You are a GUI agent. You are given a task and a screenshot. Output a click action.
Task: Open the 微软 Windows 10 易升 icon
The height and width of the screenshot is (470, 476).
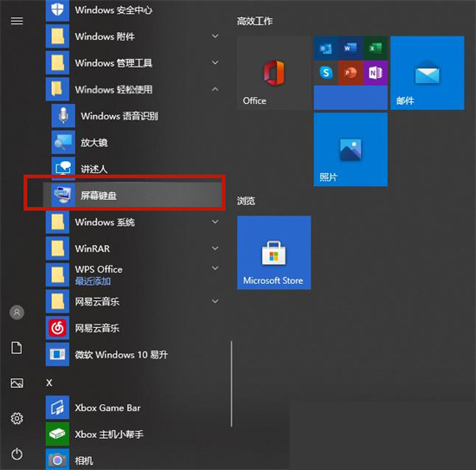(x=57, y=354)
